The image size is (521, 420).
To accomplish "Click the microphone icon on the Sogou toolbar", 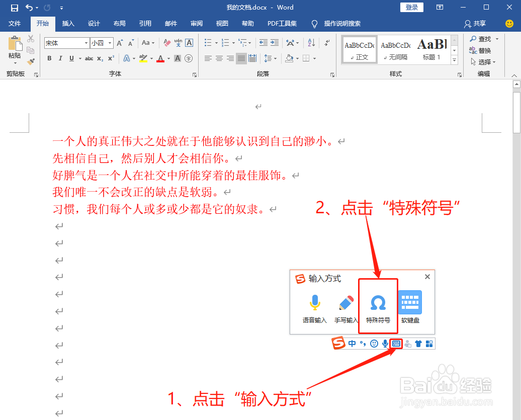I will [385, 344].
